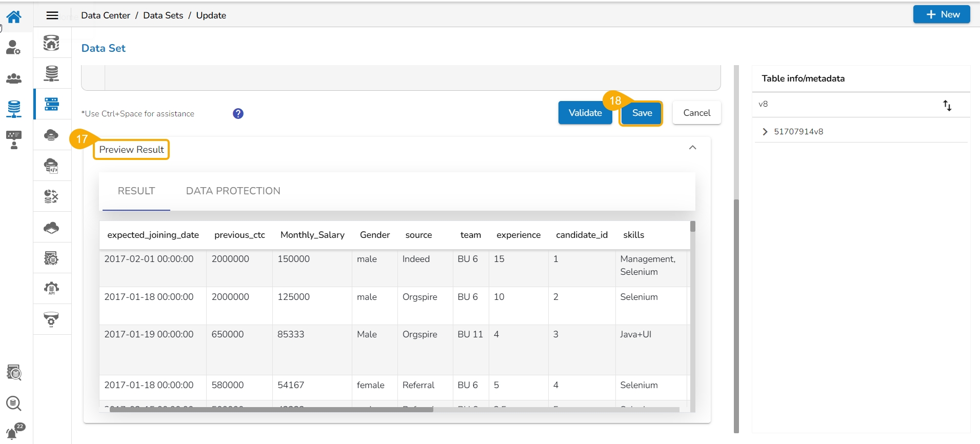The image size is (980, 444).
Task: Open the Data Sets sidebar icon
Action: coord(52,104)
